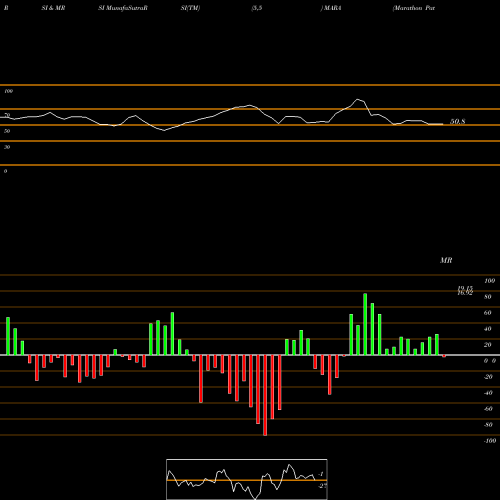
Task: Click the 40 label on MR axis
Action: point(488,329)
